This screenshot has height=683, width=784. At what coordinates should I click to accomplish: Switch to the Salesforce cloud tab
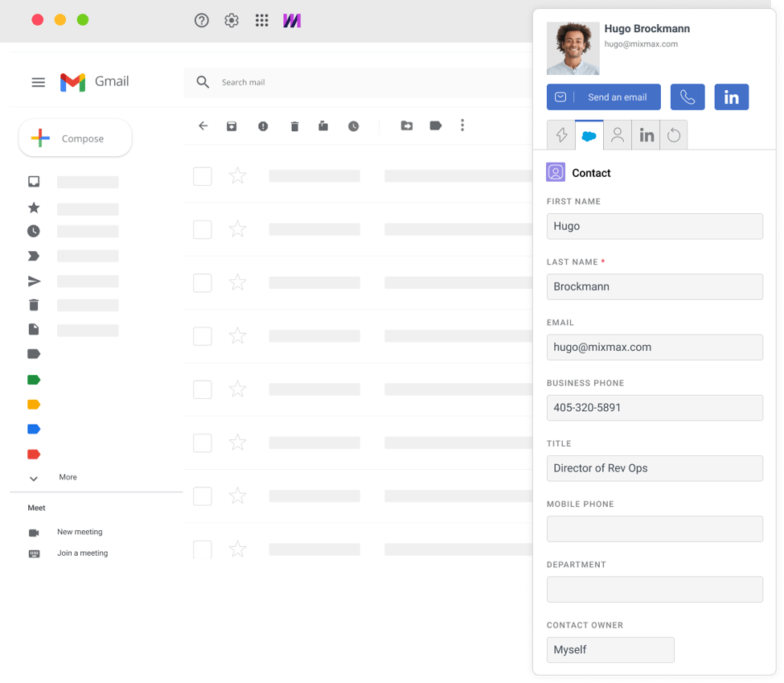pyautogui.click(x=589, y=135)
